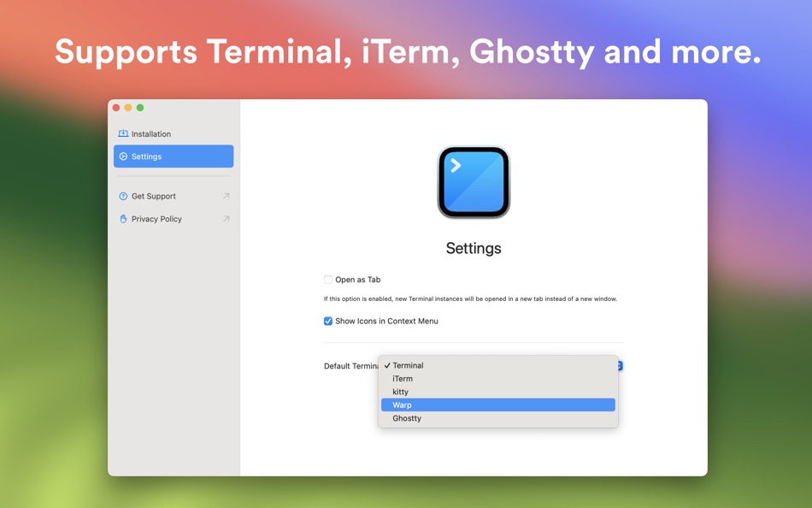Click the Get Support question mark icon

tap(123, 196)
